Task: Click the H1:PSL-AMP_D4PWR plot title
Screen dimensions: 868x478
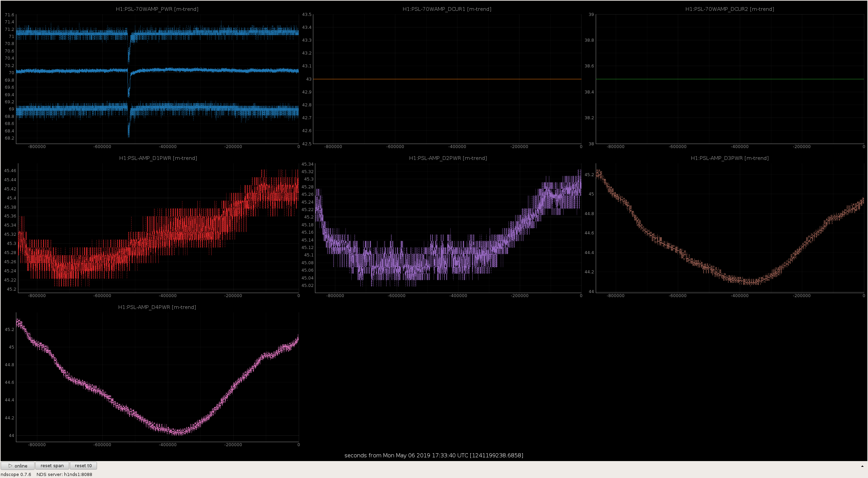Action: click(157, 307)
